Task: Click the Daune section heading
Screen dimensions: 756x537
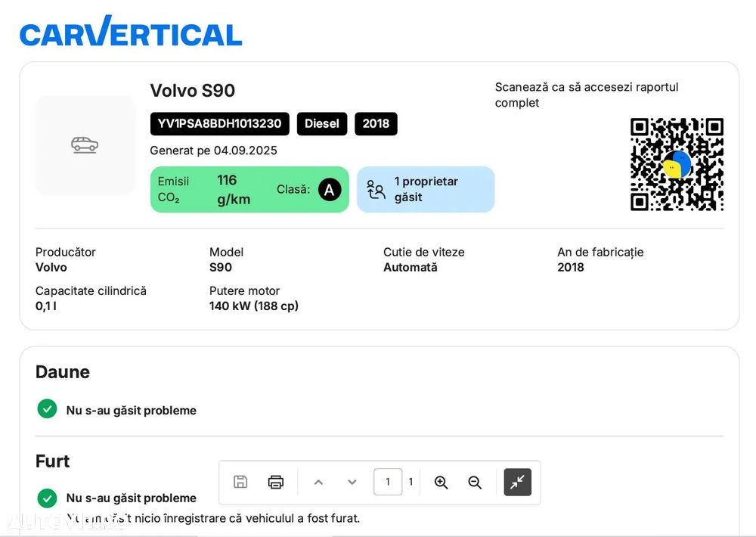Action: pyautogui.click(x=63, y=372)
